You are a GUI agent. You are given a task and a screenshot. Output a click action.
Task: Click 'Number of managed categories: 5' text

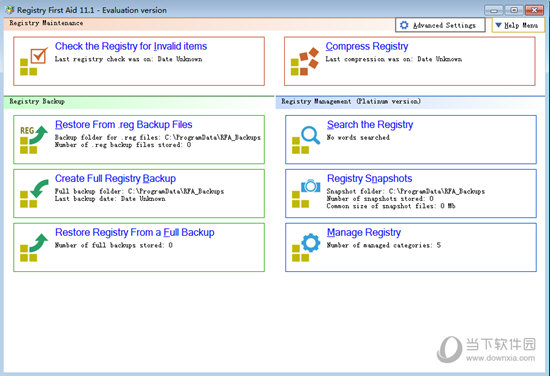[384, 245]
